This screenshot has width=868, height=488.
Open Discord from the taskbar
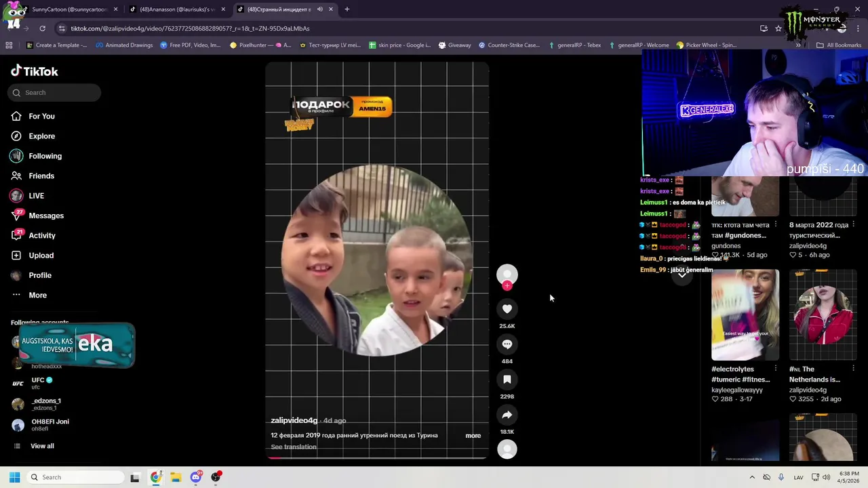pos(196,477)
